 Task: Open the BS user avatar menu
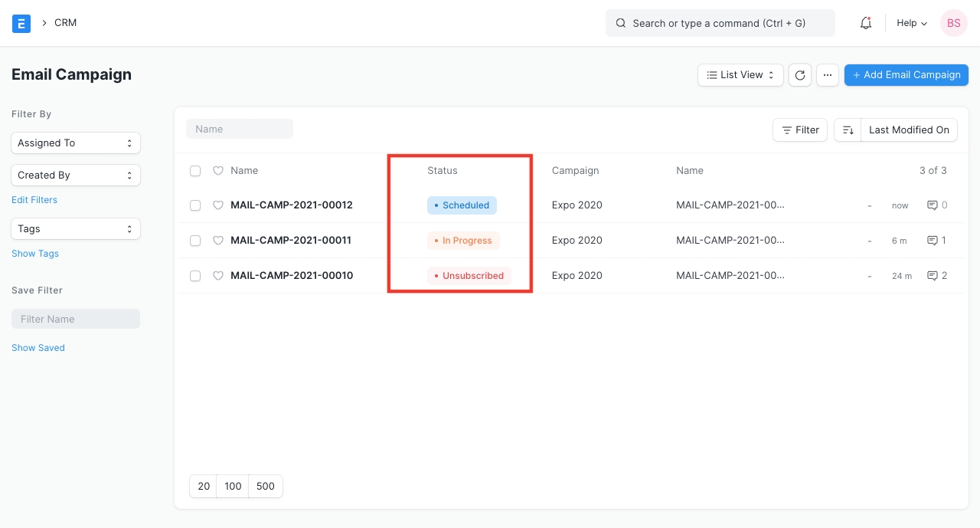coord(953,23)
